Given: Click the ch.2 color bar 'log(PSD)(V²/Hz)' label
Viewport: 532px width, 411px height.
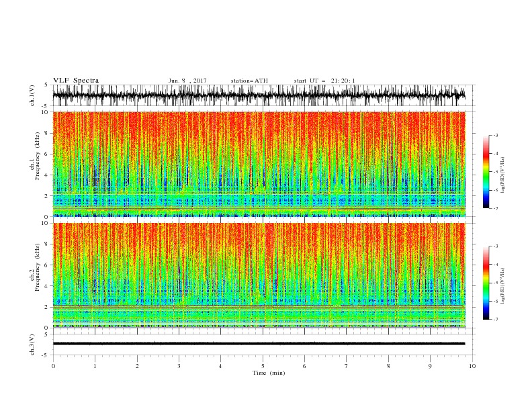Looking at the screenshot, I should [503, 286].
